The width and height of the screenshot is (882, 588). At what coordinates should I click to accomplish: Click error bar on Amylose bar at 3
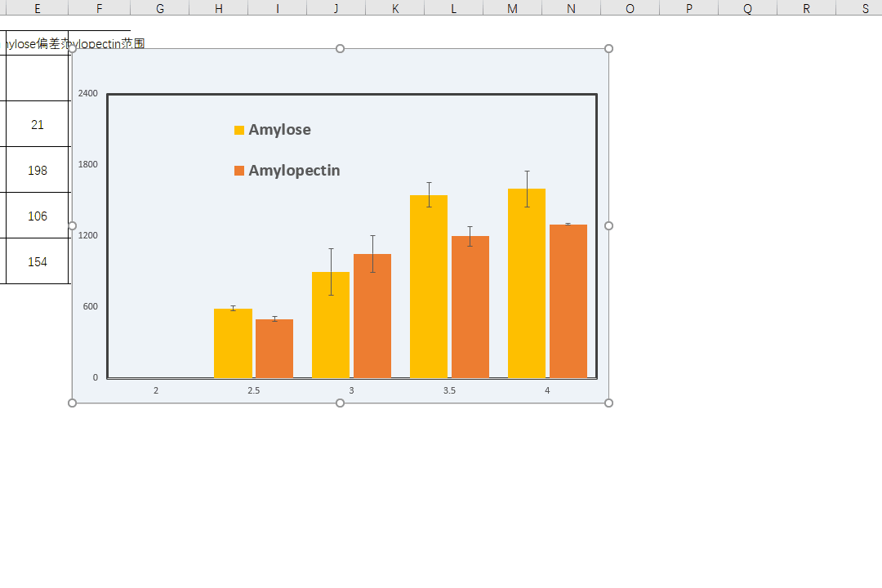pyautogui.click(x=332, y=272)
